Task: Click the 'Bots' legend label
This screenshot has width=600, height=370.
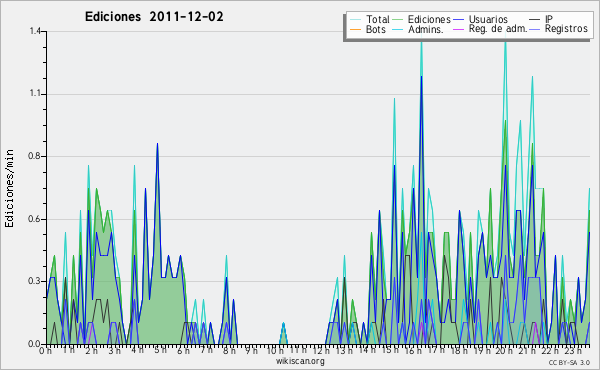Action: tap(375, 29)
